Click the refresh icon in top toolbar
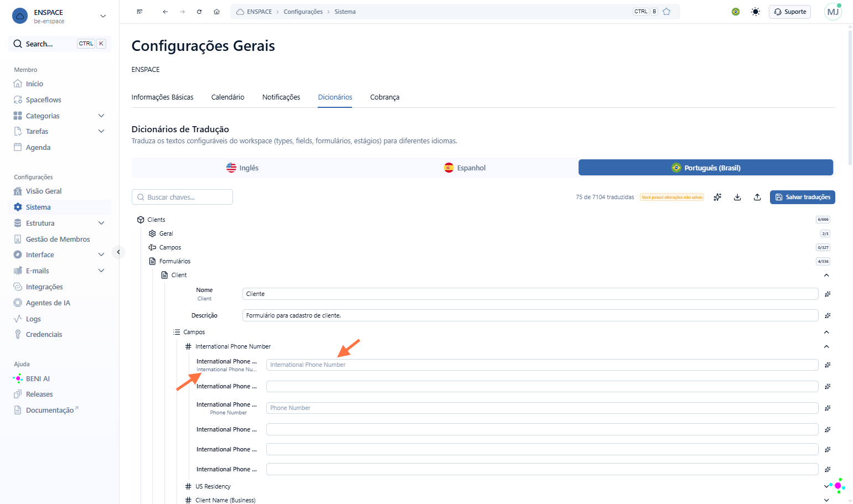 tap(199, 12)
